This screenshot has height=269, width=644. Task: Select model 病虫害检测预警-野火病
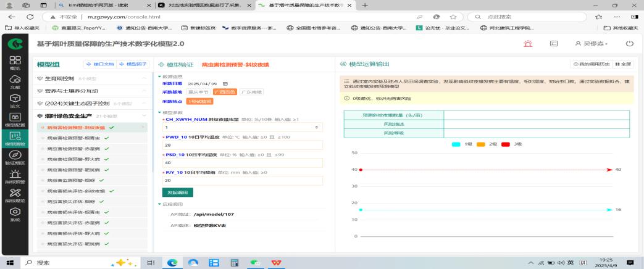[92, 159]
